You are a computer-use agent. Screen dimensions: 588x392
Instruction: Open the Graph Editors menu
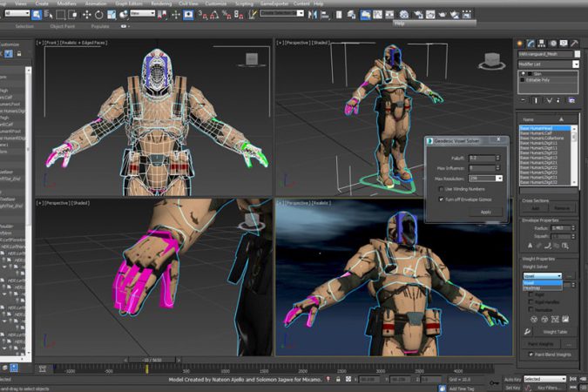click(129, 3)
